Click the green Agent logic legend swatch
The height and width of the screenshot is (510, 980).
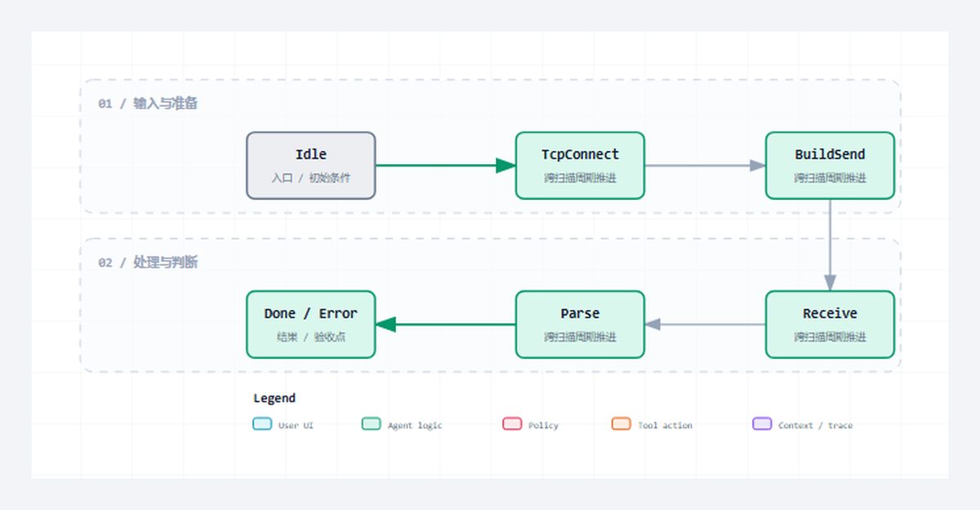click(x=372, y=424)
